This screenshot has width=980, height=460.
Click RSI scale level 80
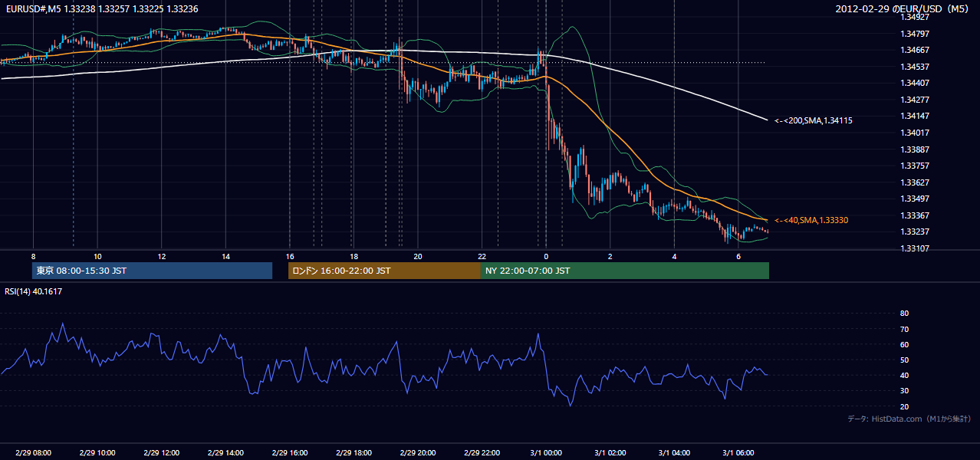click(905, 314)
